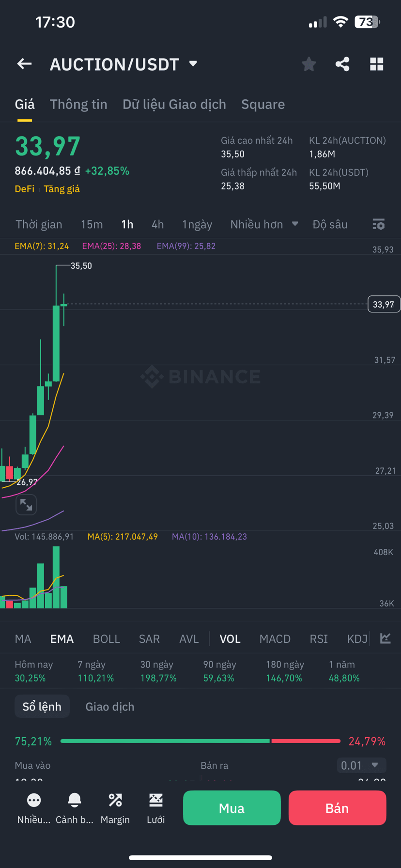401x868 pixels.
Task: Tap the 90 ngày 59,63% performance
Action: [219, 671]
